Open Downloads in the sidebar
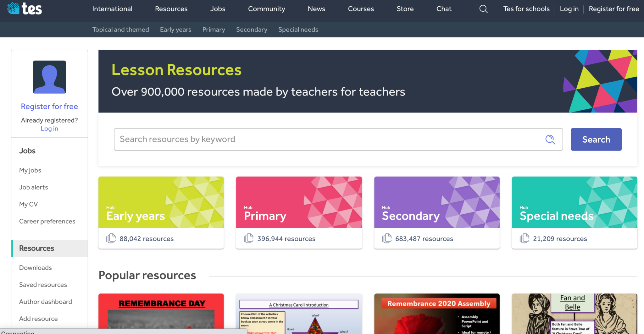This screenshot has width=644, height=334. click(x=36, y=268)
